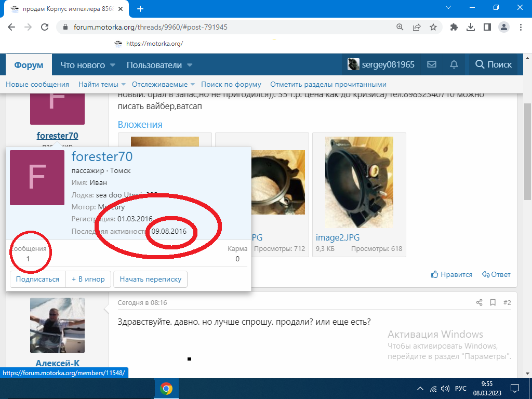Open the 'Форум' navigation tab

29,65
